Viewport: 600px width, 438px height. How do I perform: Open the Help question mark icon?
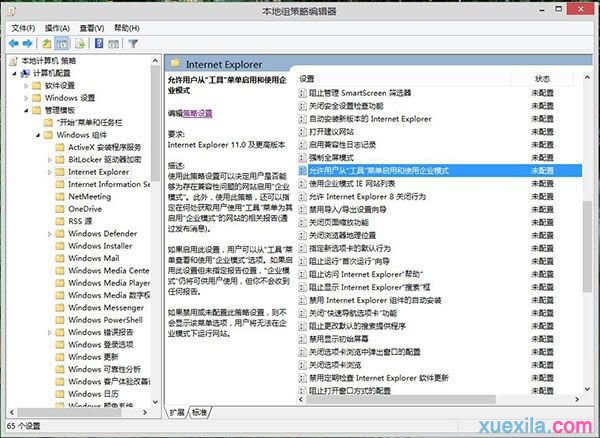coord(99,43)
